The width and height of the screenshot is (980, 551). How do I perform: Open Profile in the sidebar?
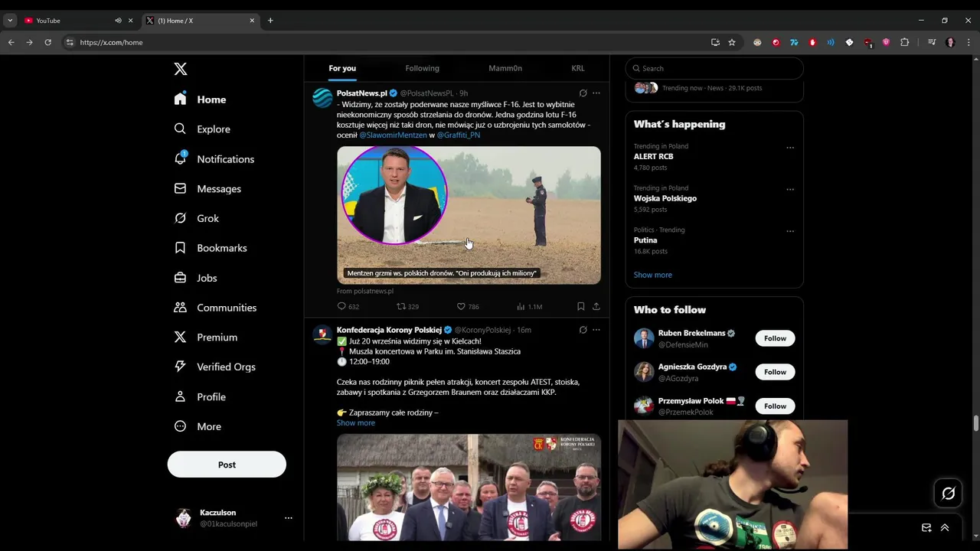(x=200, y=396)
